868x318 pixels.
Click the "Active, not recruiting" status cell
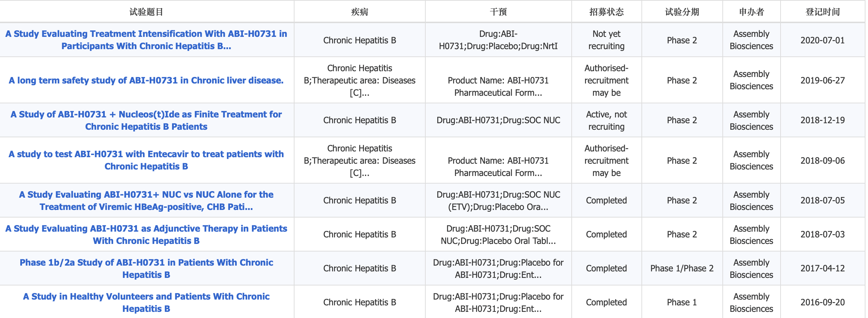[607, 120]
